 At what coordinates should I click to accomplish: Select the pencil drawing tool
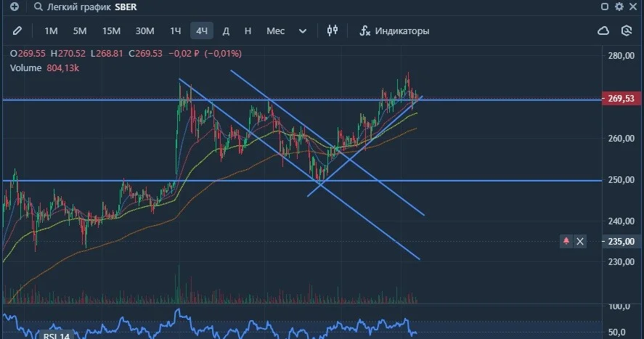(17, 30)
